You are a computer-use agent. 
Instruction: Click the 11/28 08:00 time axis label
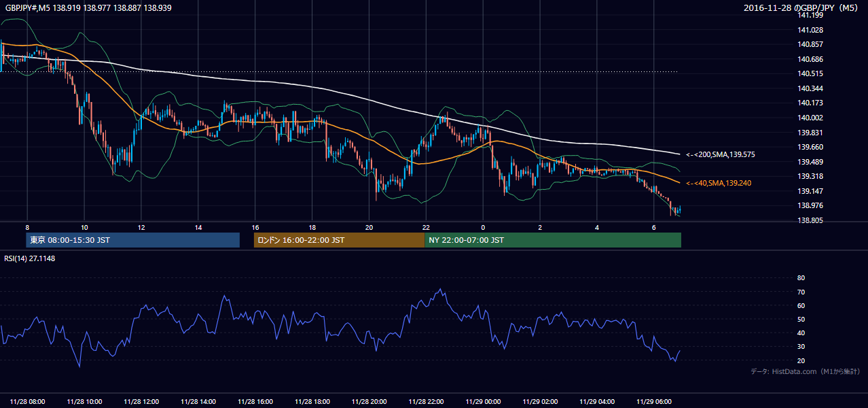pyautogui.click(x=28, y=402)
